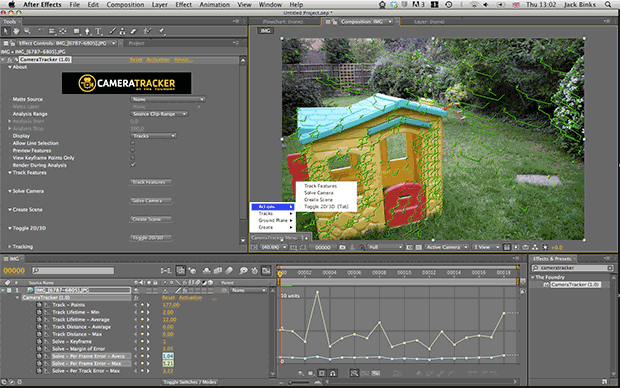The width and height of the screenshot is (620, 388).
Task: Open the Composition menu
Action: coord(125,4)
